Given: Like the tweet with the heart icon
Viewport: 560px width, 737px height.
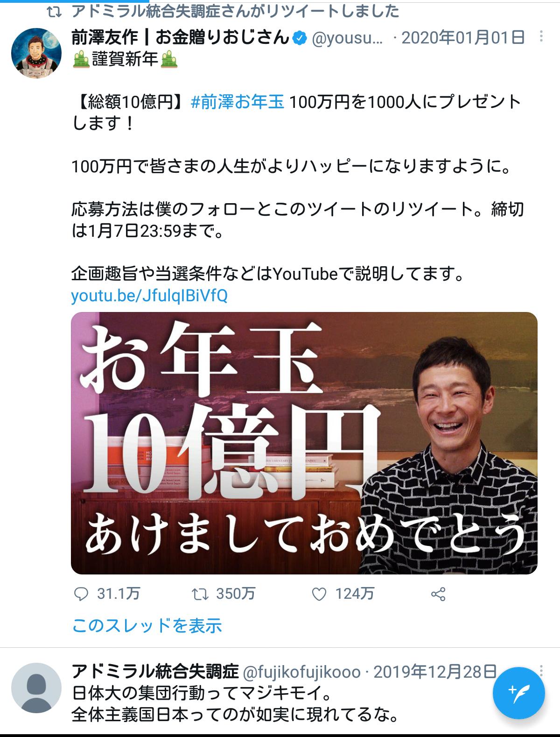Looking at the screenshot, I should (x=319, y=594).
